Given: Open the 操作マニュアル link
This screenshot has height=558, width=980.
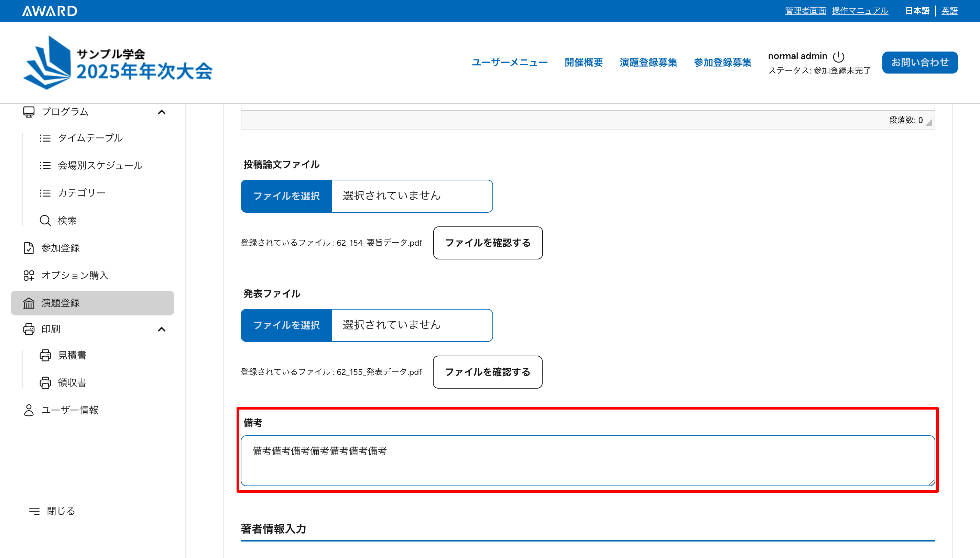Looking at the screenshot, I should 860,11.
